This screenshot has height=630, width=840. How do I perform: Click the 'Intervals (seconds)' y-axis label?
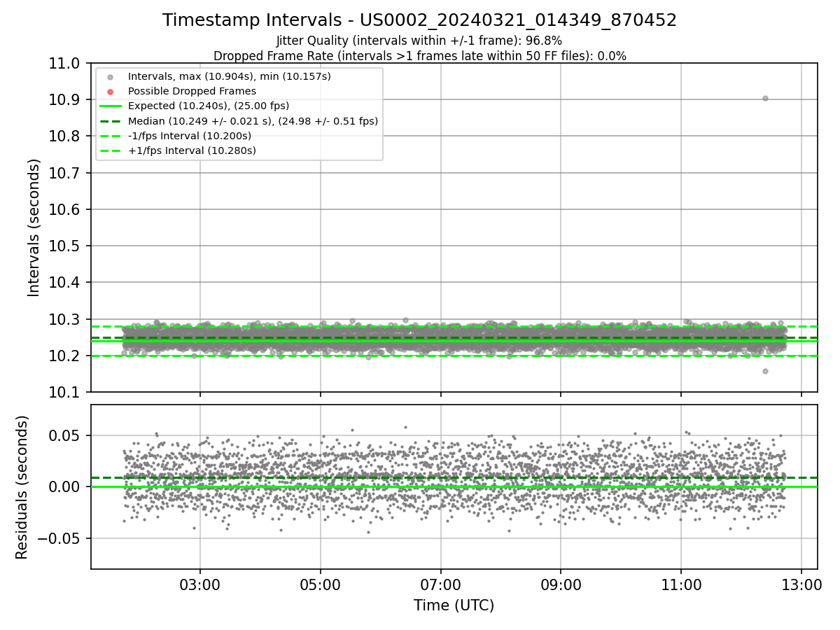pos(34,227)
